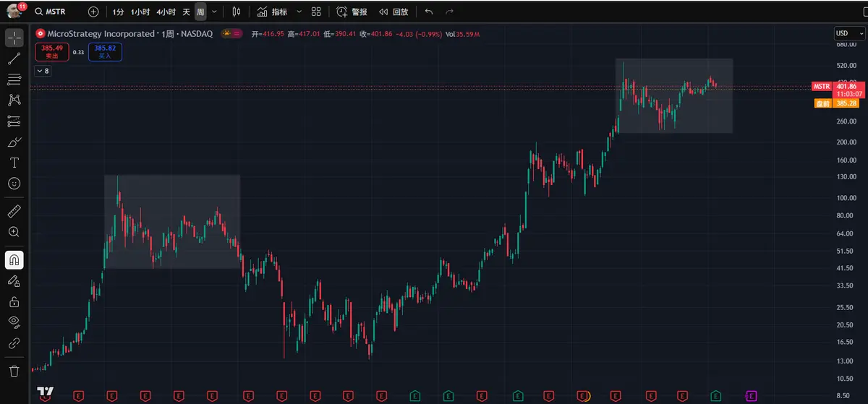Open the layout grid selector

coord(316,12)
